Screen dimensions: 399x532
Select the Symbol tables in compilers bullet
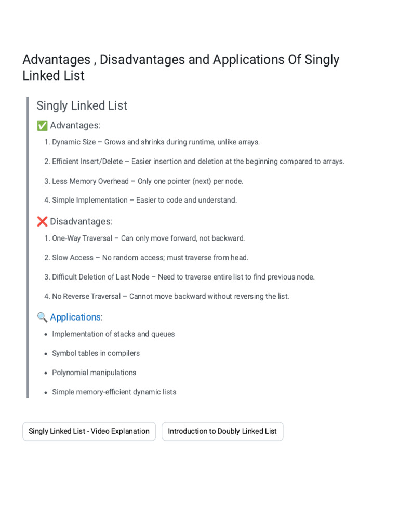coord(96,353)
